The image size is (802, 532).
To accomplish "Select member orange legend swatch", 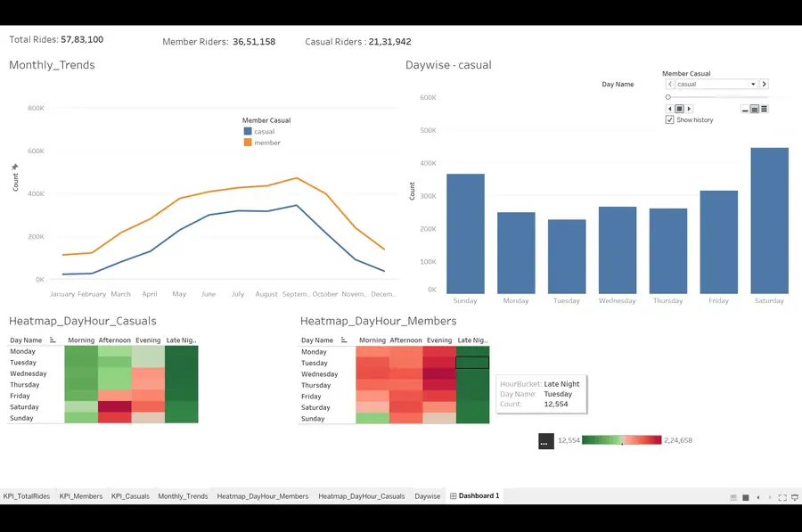I will (x=248, y=143).
